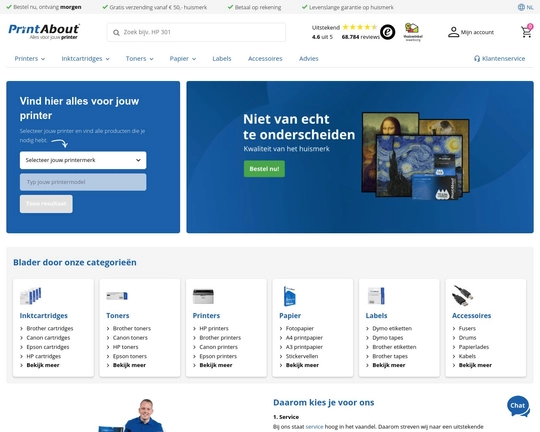Open Epson printers link

click(218, 356)
